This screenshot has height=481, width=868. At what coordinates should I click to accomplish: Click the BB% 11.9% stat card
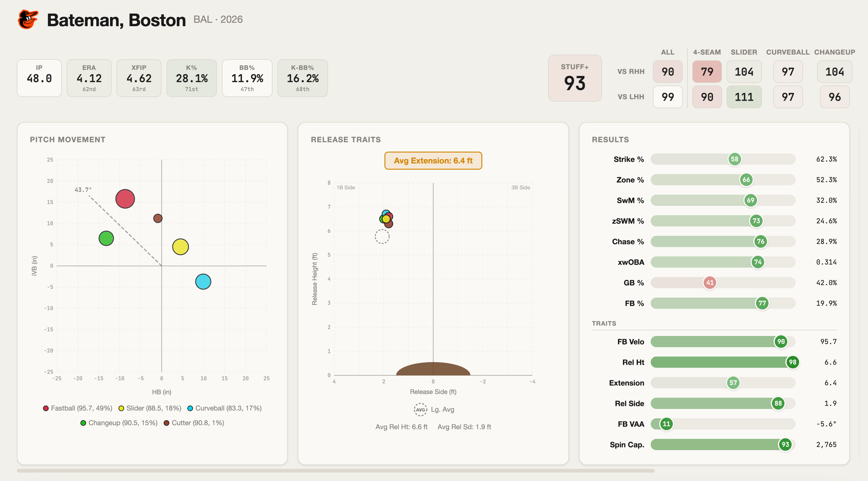click(x=247, y=78)
